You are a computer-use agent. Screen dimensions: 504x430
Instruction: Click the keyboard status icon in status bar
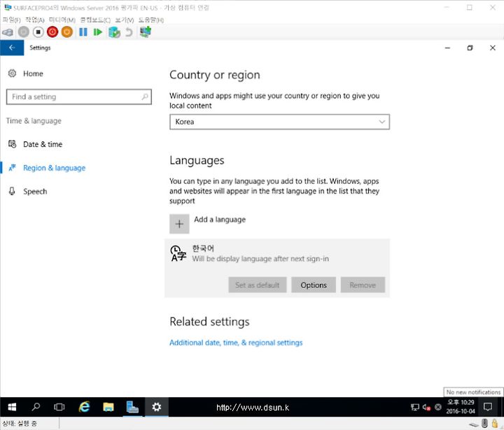[x=474, y=424]
